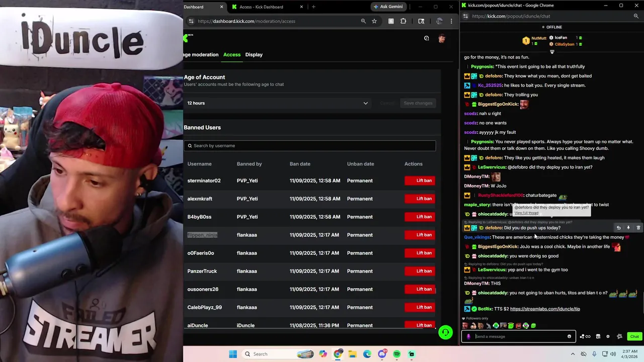The height and width of the screenshot is (362, 644).
Task: Open Spotify from the taskbar
Action: (x=397, y=354)
